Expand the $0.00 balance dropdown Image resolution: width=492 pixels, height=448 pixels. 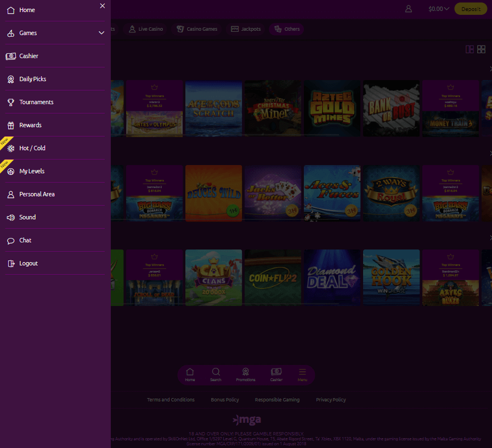click(439, 9)
